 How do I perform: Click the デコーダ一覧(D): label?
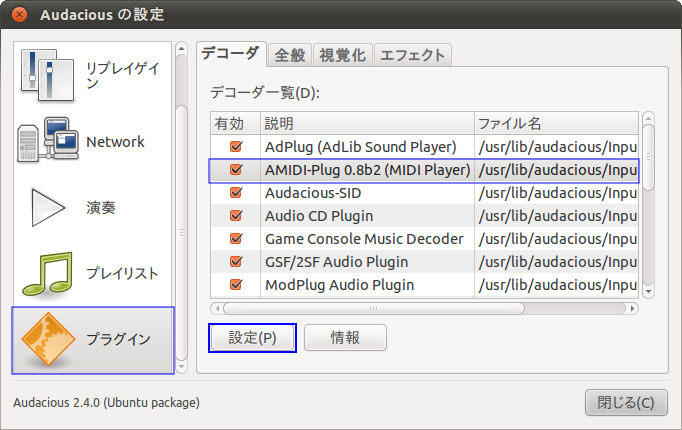pos(265,93)
